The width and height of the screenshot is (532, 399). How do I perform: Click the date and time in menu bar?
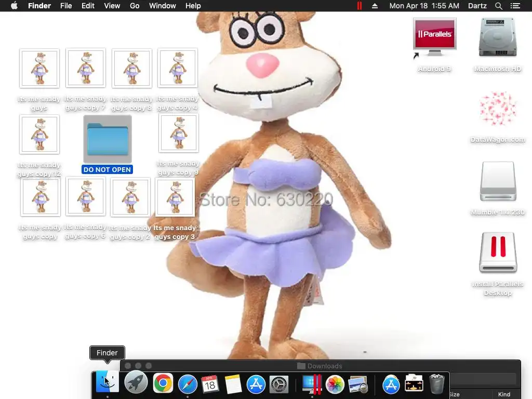pyautogui.click(x=424, y=6)
